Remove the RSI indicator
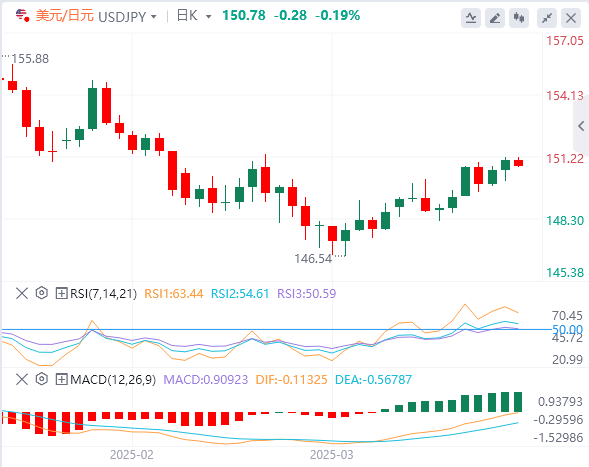This screenshot has width=589, height=467. (x=22, y=293)
